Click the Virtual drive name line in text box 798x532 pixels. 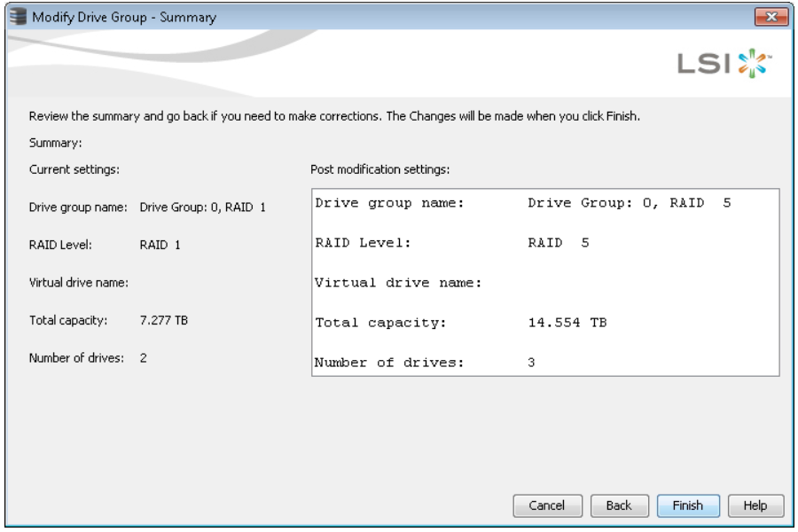398,283
